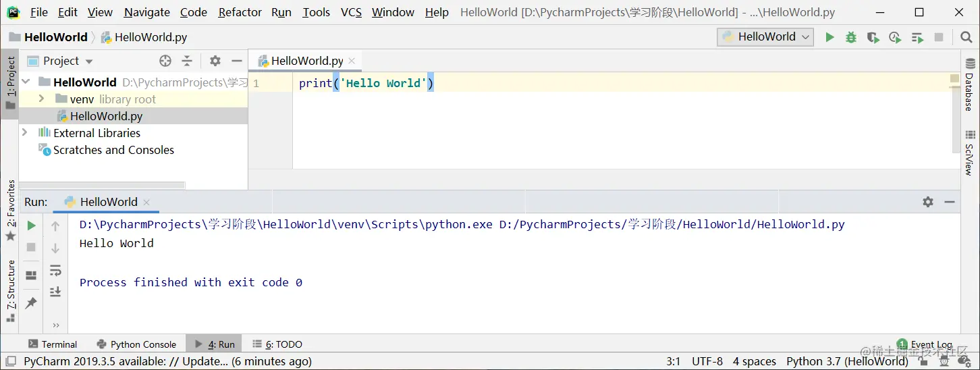Viewport: 980px width, 370px height.
Task: Click the down arrow in Run panel
Action: pos(55,248)
